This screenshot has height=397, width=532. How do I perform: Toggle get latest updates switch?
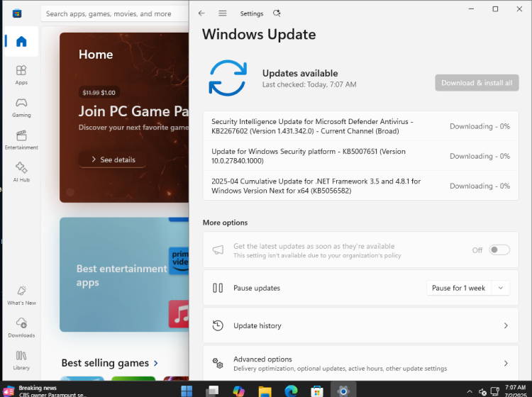(499, 250)
